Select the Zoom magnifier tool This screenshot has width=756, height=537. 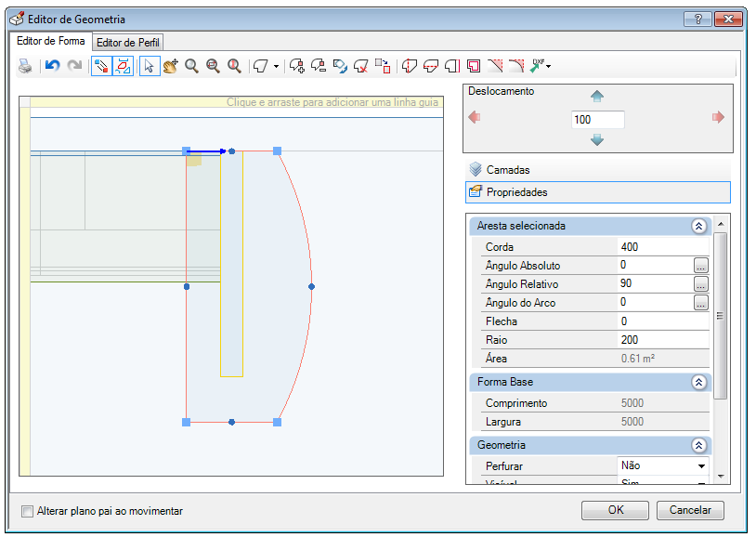coord(192,66)
